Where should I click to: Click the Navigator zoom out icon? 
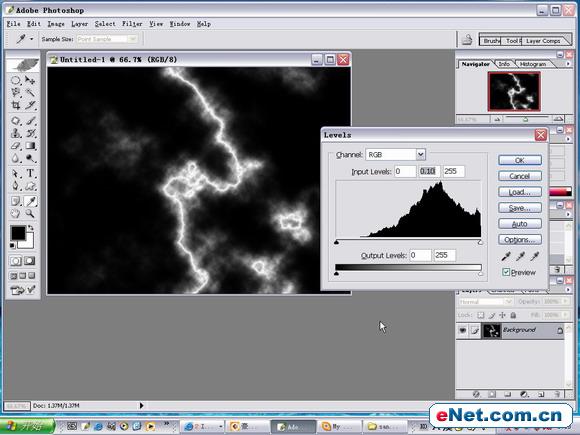[497, 119]
